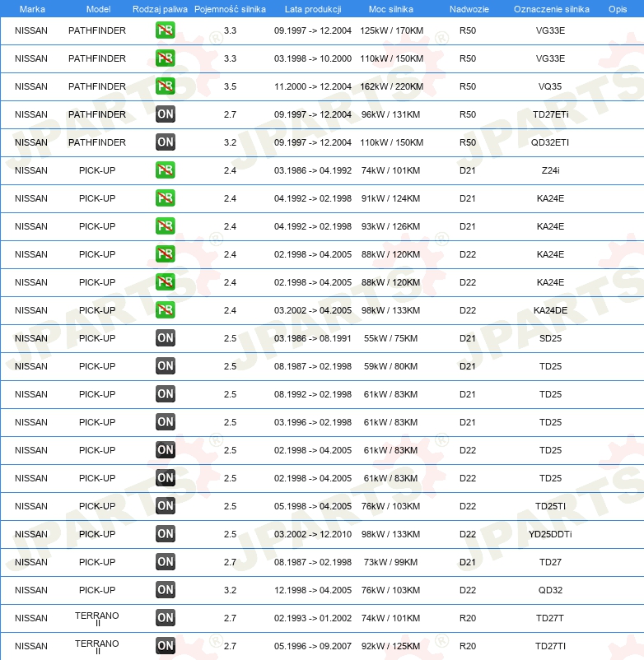Click the diesel ON icon for TD27T Terrano
Viewport: 644px width, 660px height.
tap(165, 618)
